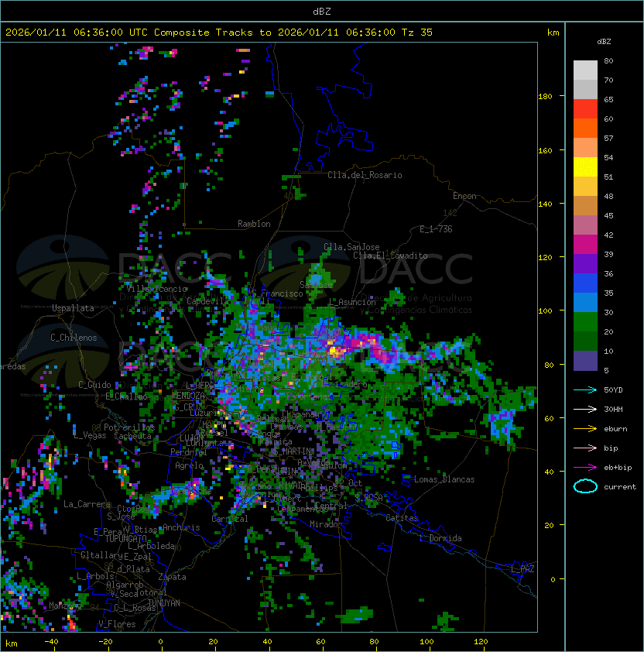Click the L_Dormida map label
Screen dimensions: 644x652
pyautogui.click(x=440, y=538)
